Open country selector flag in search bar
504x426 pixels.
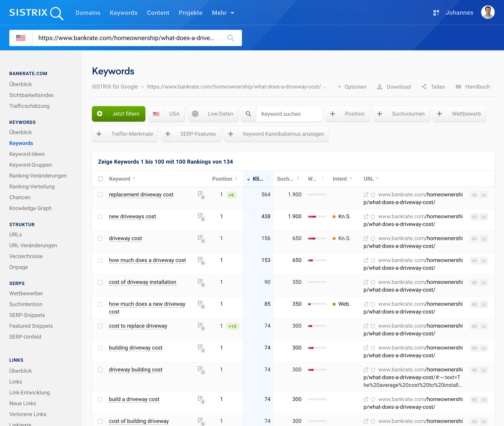point(21,38)
